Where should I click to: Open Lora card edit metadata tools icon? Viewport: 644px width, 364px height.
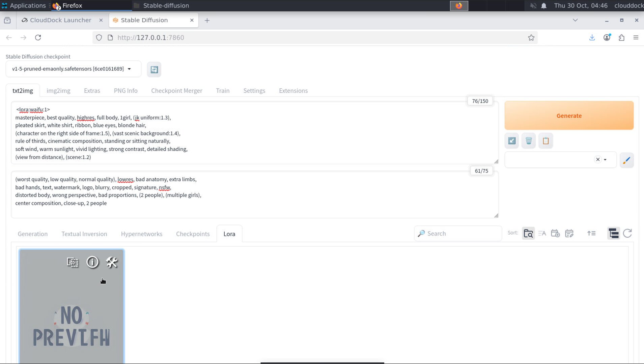click(112, 262)
